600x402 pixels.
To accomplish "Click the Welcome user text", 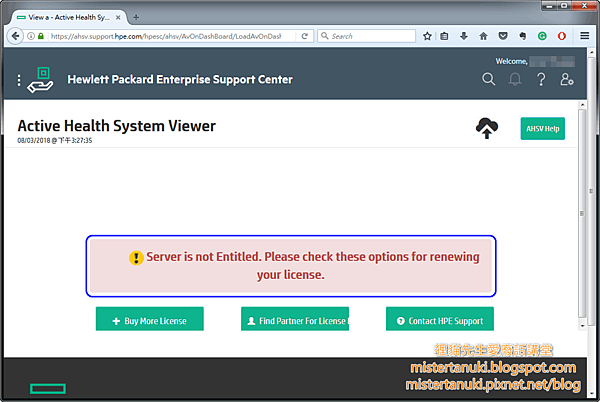I will click(511, 61).
